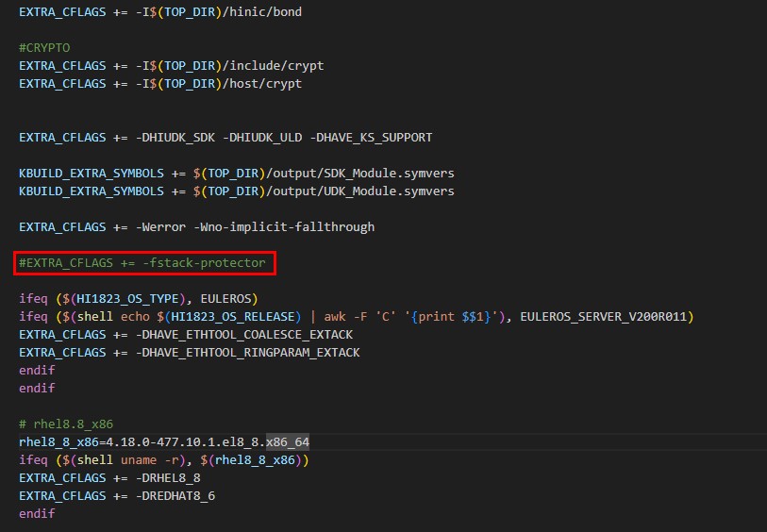Click '-DHIUDK_ULD' flag text
This screenshot has width=767, height=532.
click(x=262, y=138)
